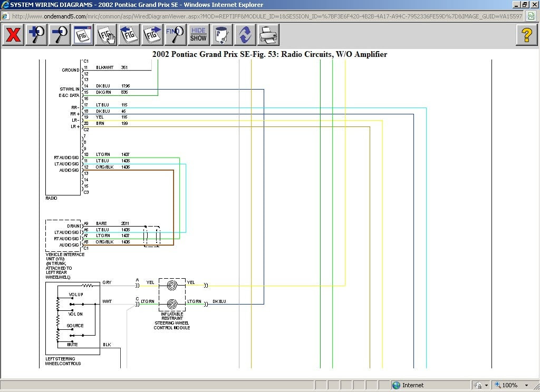Open the protected mode security dropdown
Viewport: 540px width, 392px height.
487,385
